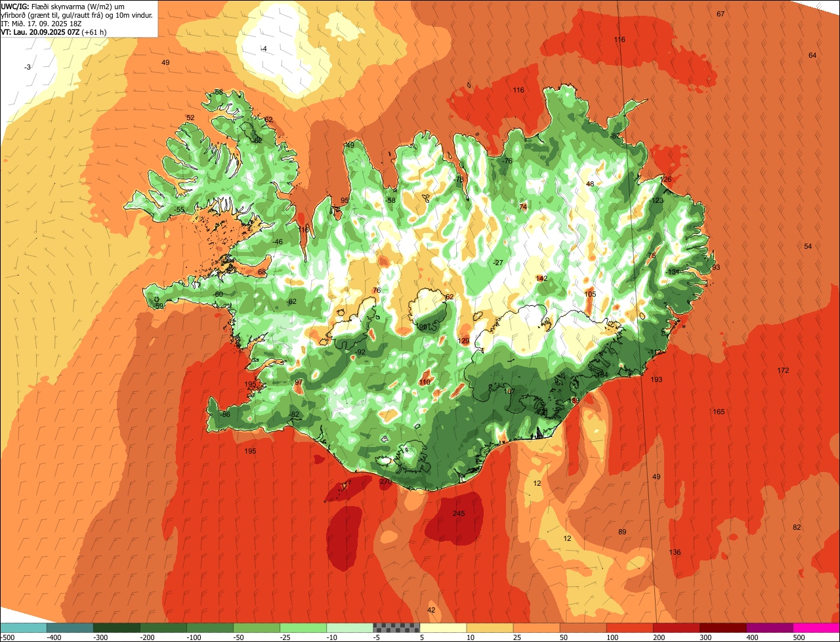This screenshot has height=642, width=840.
Task: Click the '270' flux value at south coast
Action: tap(386, 482)
